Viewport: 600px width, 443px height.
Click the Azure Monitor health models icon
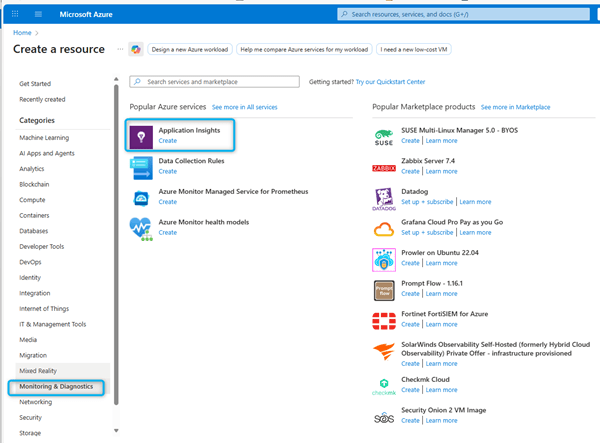(140, 227)
